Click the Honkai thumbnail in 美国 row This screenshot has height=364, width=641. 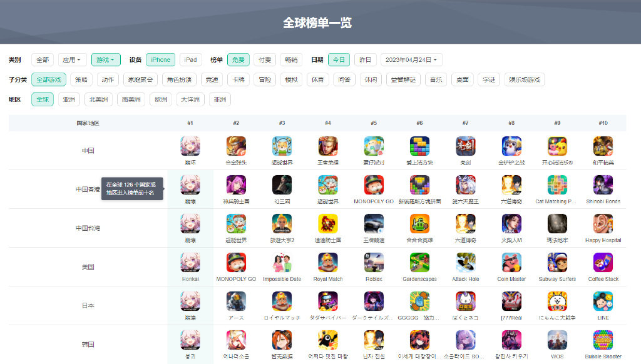pyautogui.click(x=190, y=262)
